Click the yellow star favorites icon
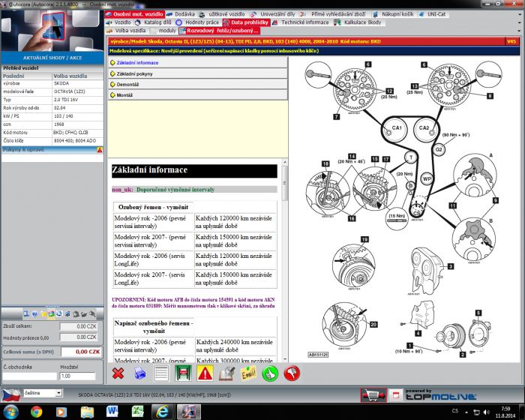The height and width of the screenshot is (420, 525). coord(43,314)
